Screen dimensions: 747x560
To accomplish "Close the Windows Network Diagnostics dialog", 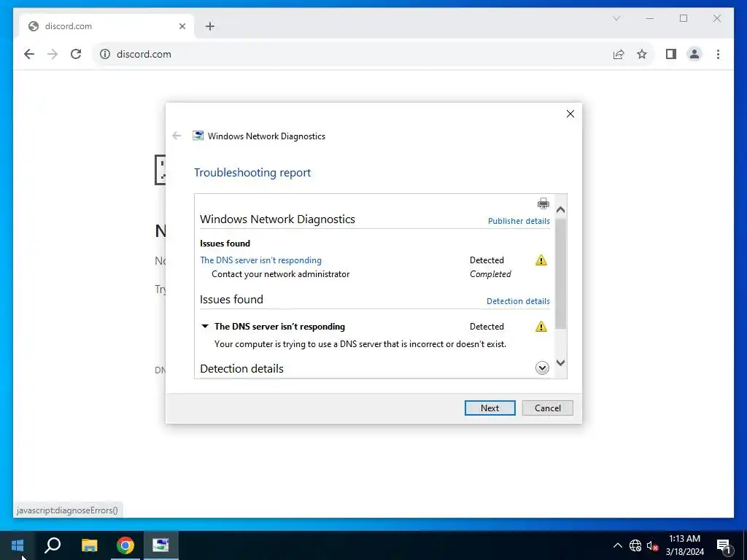I will (x=570, y=114).
